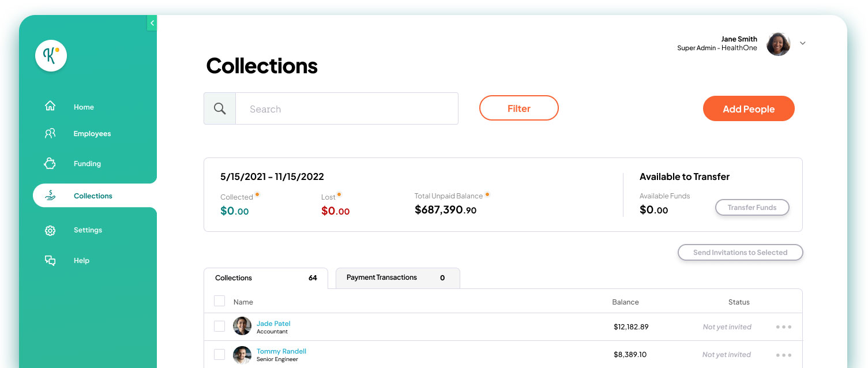Click the magnifying glass search icon

click(x=220, y=108)
